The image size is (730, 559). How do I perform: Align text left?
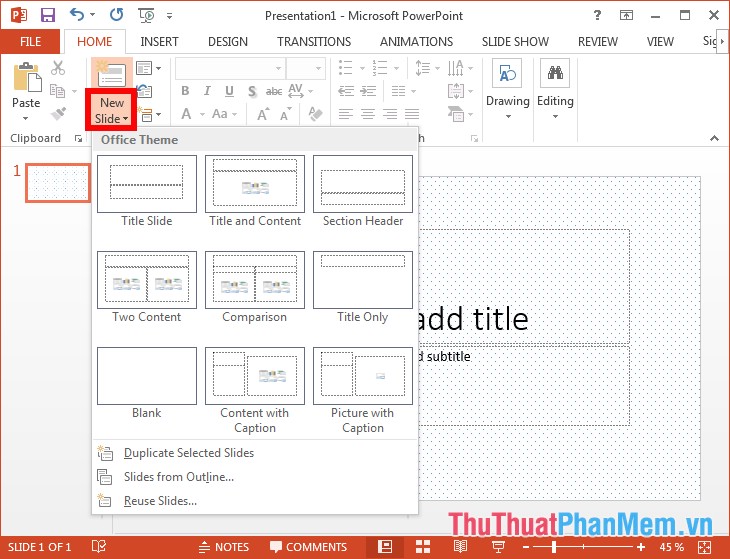click(x=345, y=114)
